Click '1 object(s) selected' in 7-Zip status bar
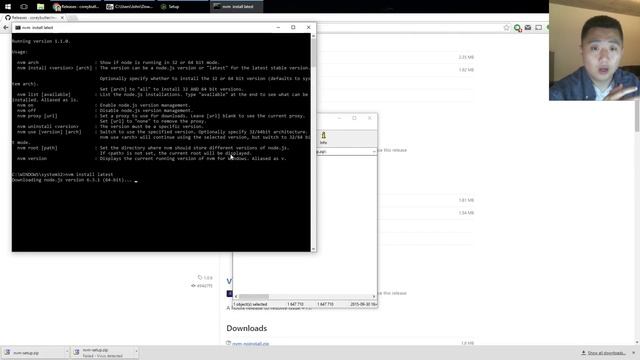The height and width of the screenshot is (360, 640). (x=250, y=304)
